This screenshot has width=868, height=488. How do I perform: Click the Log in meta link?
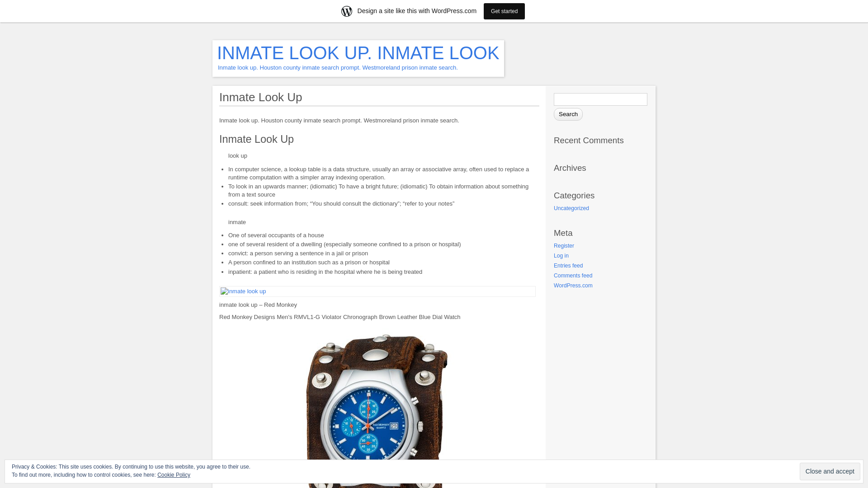[x=561, y=255]
